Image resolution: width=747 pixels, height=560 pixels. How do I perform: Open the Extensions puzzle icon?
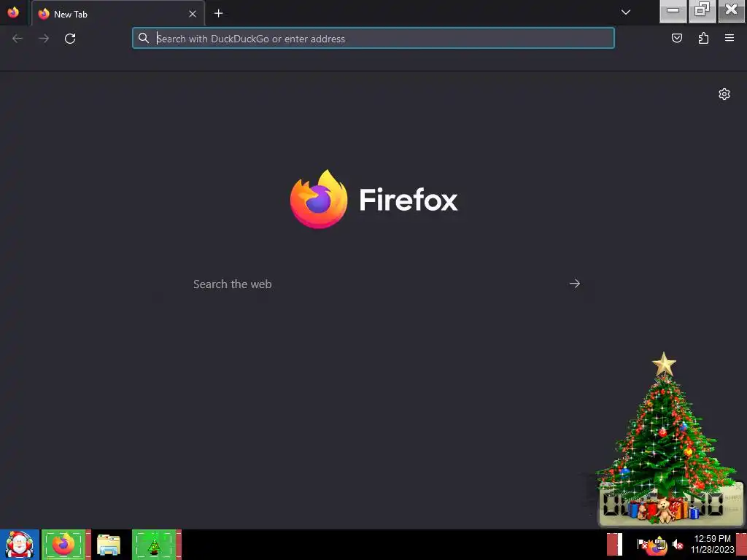pos(703,38)
